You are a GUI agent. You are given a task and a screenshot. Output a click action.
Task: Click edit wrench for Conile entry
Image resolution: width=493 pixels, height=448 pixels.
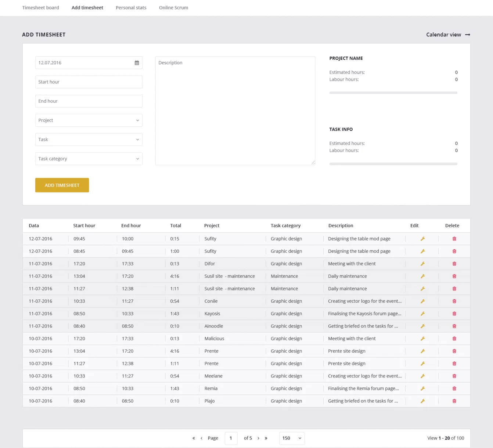pos(423,301)
